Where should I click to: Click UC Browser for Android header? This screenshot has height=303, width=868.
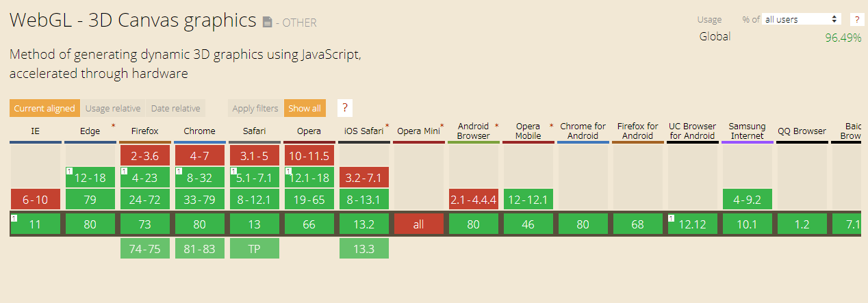(x=692, y=131)
